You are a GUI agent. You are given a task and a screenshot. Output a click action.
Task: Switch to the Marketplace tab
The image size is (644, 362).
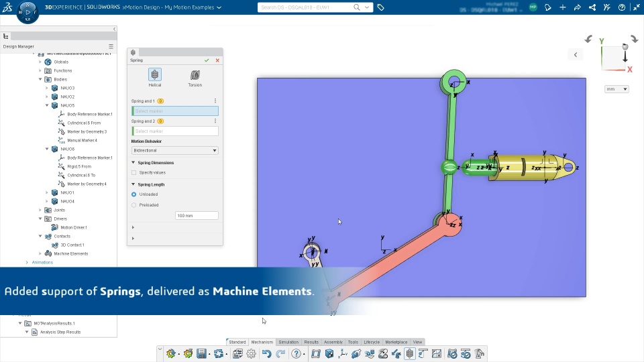pos(396,342)
